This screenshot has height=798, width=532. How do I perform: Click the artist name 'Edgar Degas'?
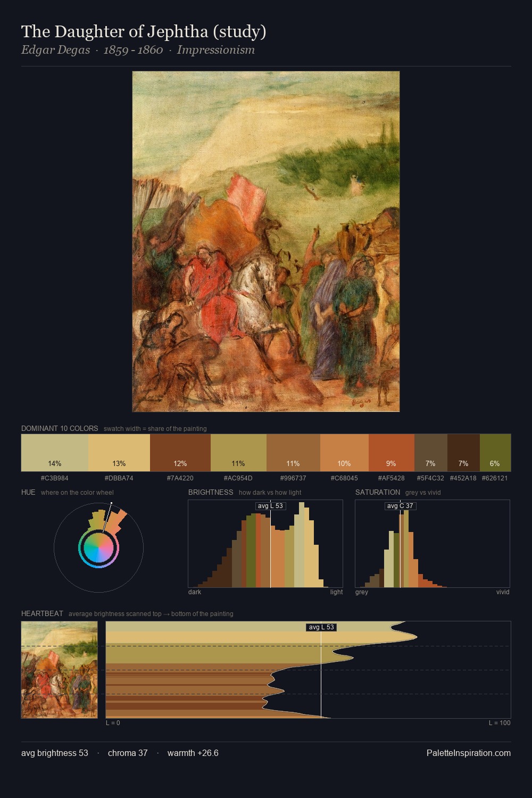pyautogui.click(x=55, y=50)
